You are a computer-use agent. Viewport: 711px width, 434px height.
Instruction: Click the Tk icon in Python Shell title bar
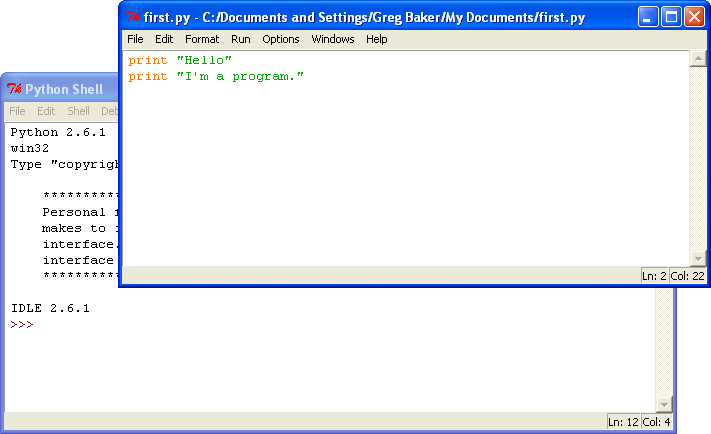tap(14, 88)
